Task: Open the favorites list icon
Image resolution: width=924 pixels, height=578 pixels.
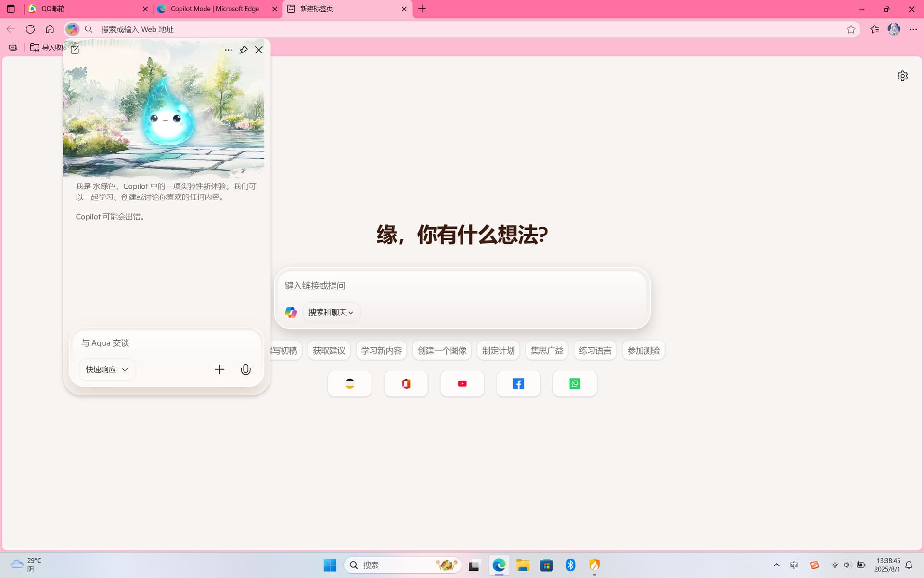Action: (874, 29)
